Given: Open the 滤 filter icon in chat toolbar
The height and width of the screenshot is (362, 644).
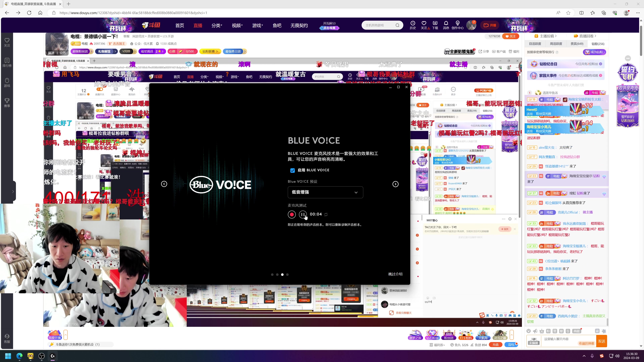Looking at the screenshot, I should pos(597,331).
